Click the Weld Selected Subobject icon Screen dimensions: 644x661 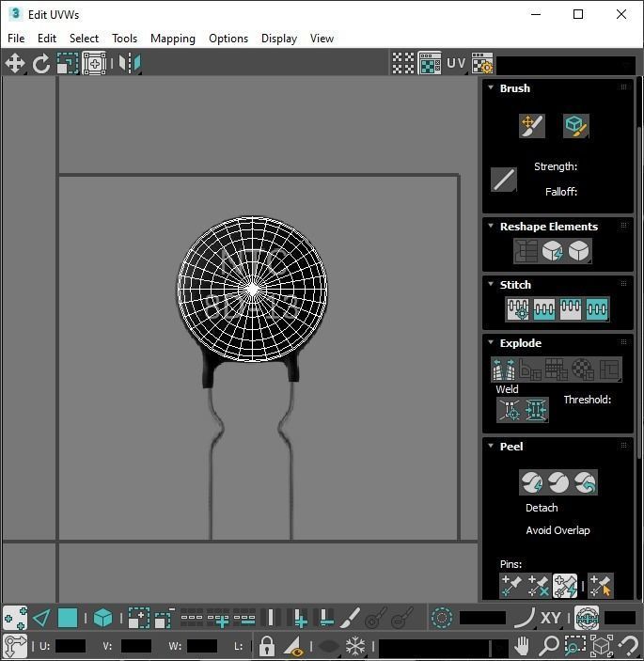536,410
